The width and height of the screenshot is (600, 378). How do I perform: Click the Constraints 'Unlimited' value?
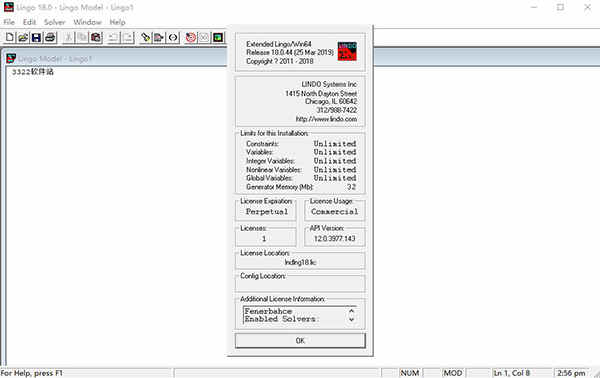click(335, 144)
